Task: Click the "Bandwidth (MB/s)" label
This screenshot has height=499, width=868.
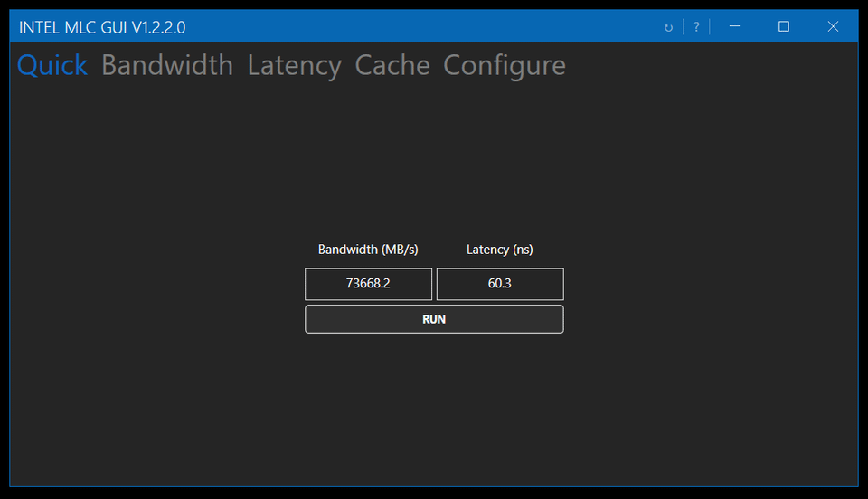Action: tap(368, 249)
